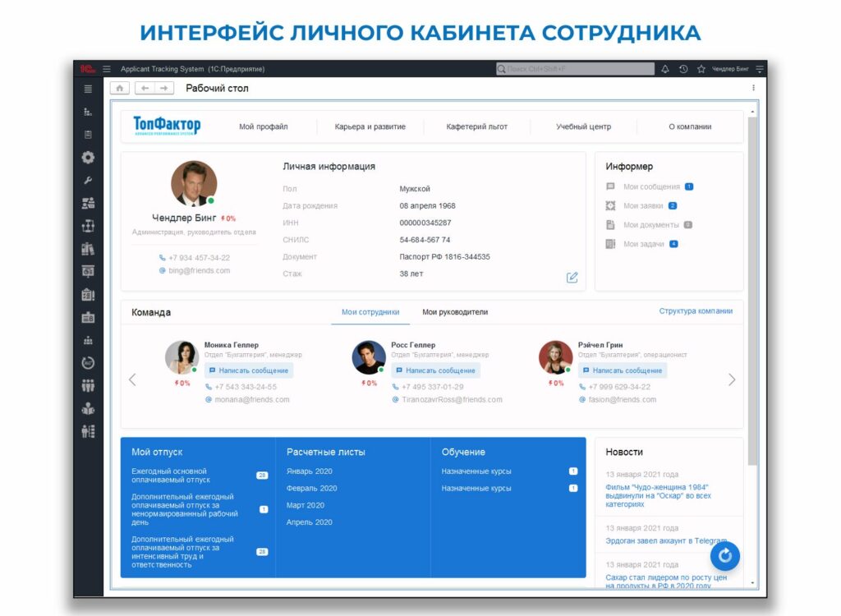Click the sidebar icon below hamburger menu
Viewport: 841px width, 616px height.
click(x=88, y=112)
